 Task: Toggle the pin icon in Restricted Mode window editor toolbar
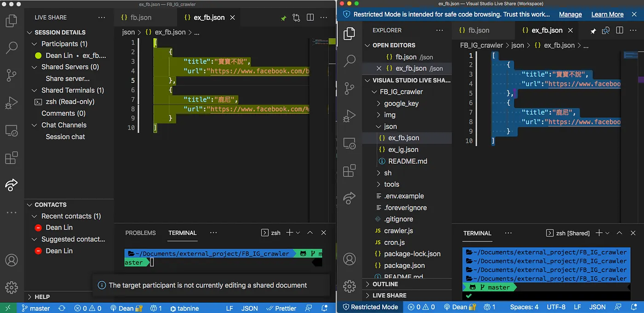click(593, 31)
